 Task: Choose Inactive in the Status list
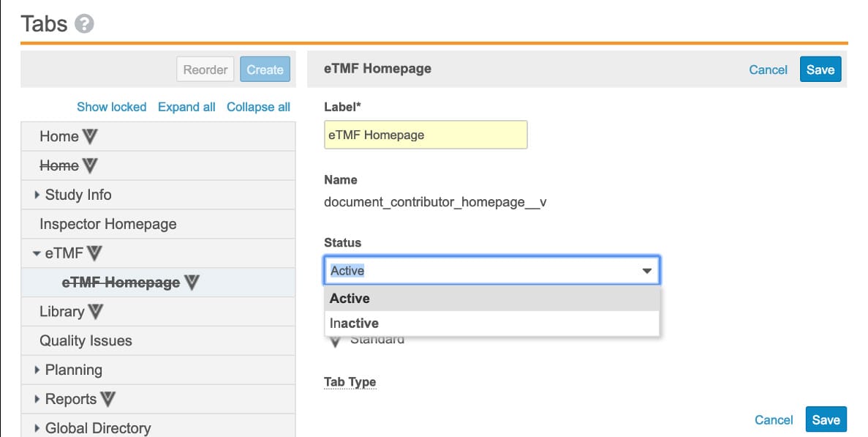pyautogui.click(x=492, y=324)
